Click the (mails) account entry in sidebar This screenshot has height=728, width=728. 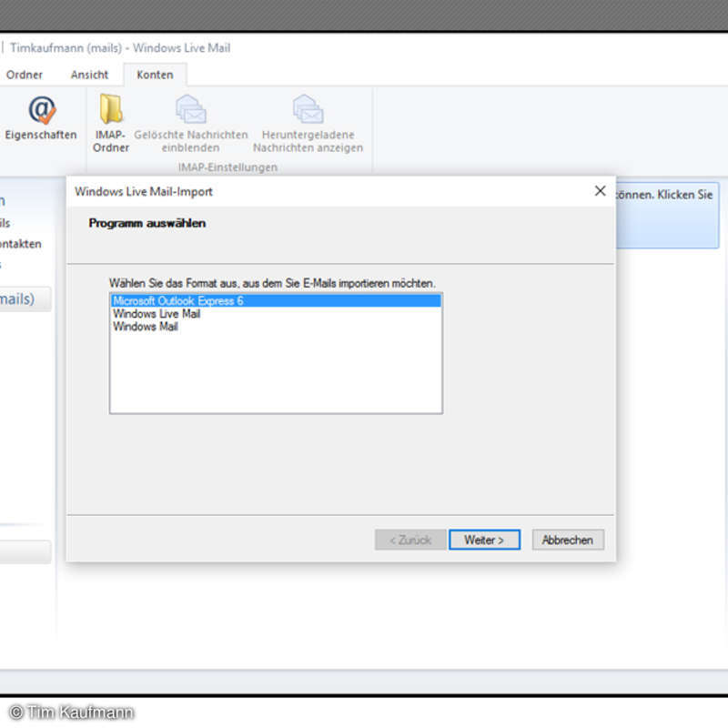pos(25,298)
